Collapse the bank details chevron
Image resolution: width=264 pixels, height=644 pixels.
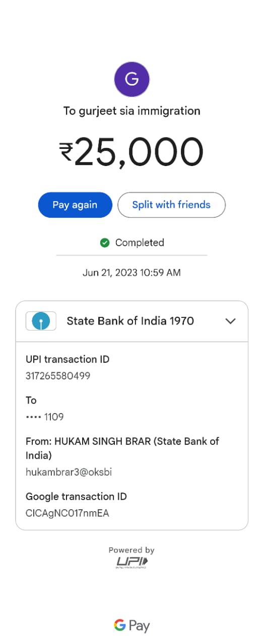pos(230,321)
